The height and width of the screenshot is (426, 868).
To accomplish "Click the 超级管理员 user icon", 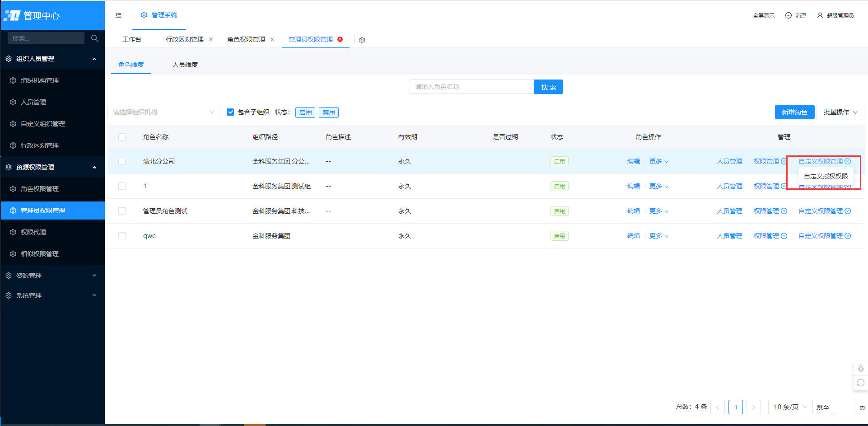I will tap(820, 15).
